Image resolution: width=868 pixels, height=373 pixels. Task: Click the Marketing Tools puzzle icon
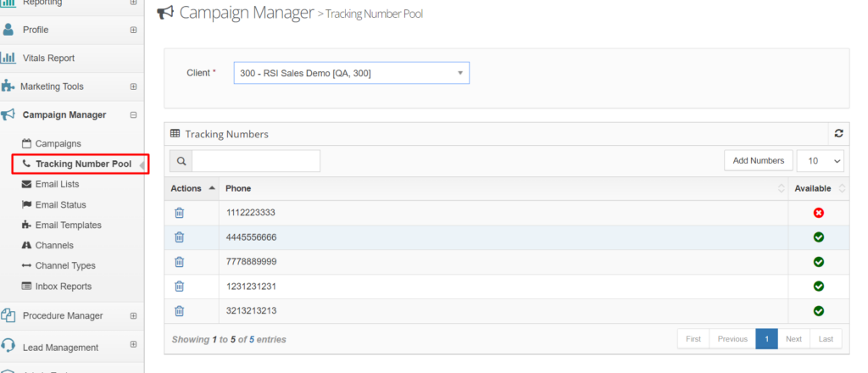click(x=8, y=86)
